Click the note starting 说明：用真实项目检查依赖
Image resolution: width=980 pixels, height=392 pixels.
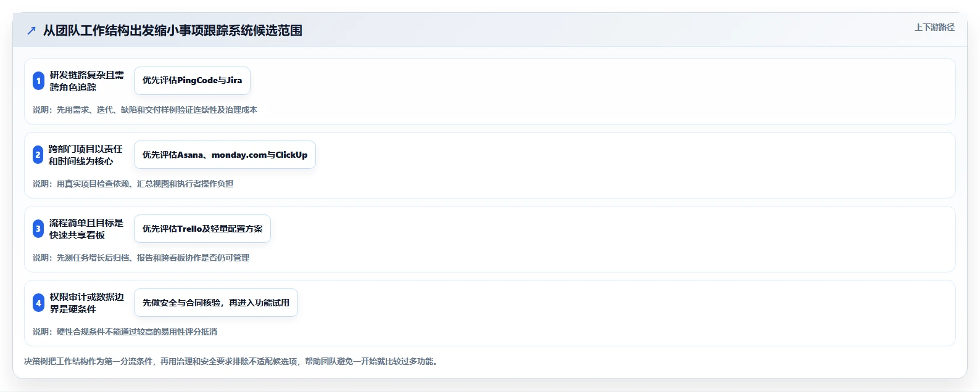[x=133, y=184]
